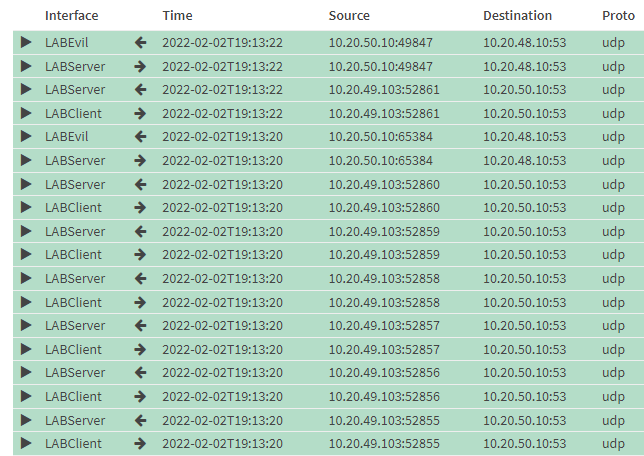Open triangle on LABServer row port 52859

26,231
